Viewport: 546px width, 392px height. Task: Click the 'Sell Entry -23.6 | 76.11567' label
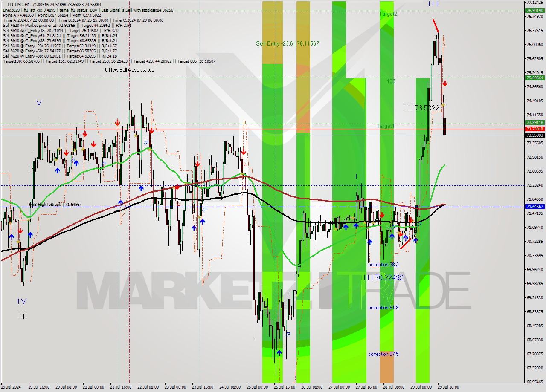[x=287, y=43]
